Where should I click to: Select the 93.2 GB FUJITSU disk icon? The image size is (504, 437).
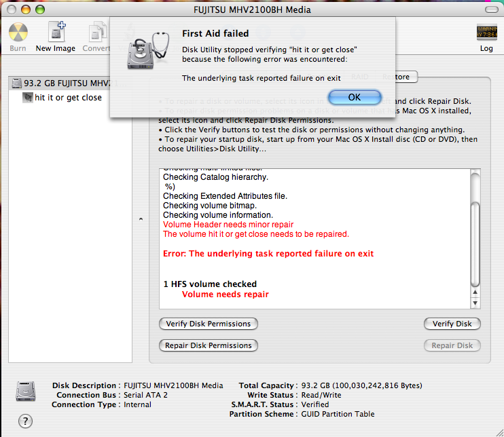17,83
